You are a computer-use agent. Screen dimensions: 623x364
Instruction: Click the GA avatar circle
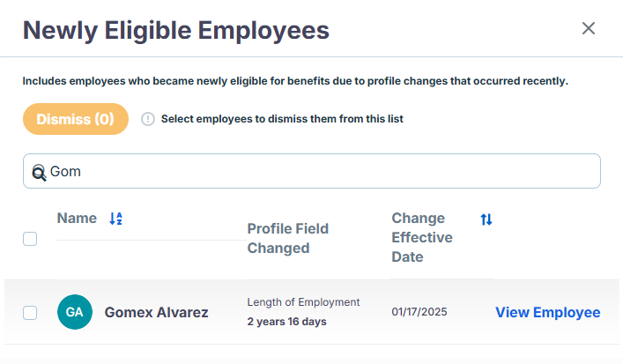(75, 312)
